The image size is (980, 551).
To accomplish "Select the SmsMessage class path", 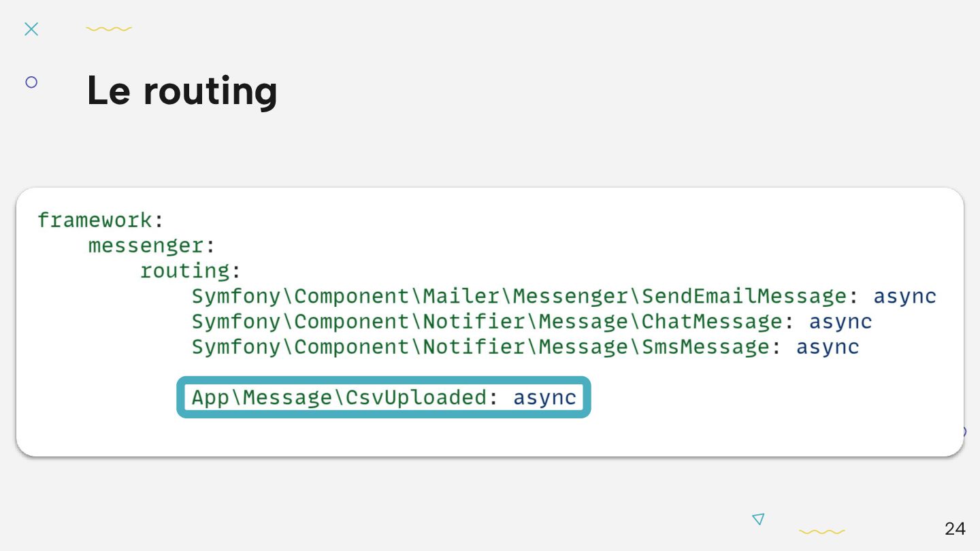I will 480,347.
